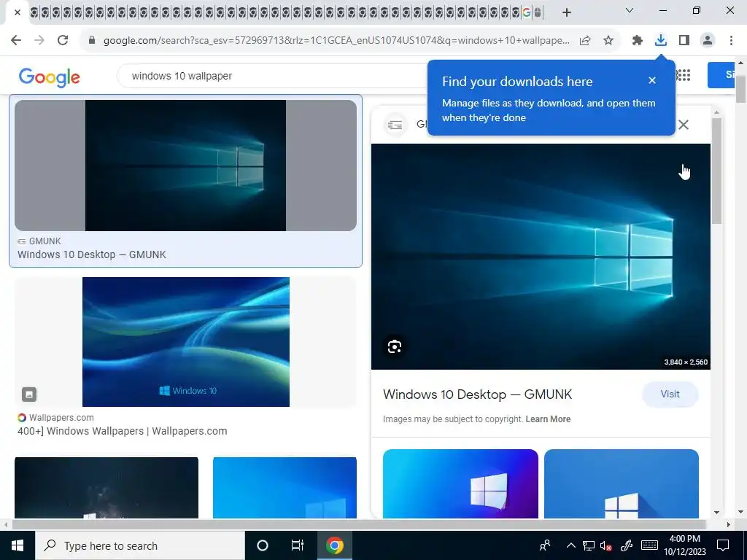
Task: Open Task View on taskbar
Action: 298,545
